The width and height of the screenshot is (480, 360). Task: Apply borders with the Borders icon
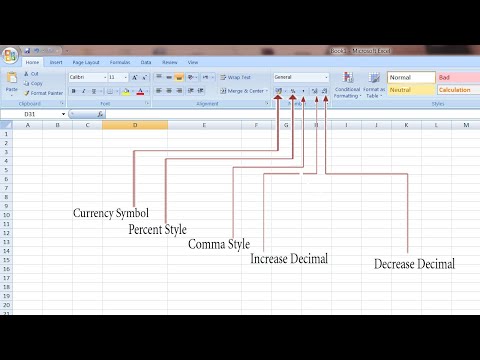109,91
